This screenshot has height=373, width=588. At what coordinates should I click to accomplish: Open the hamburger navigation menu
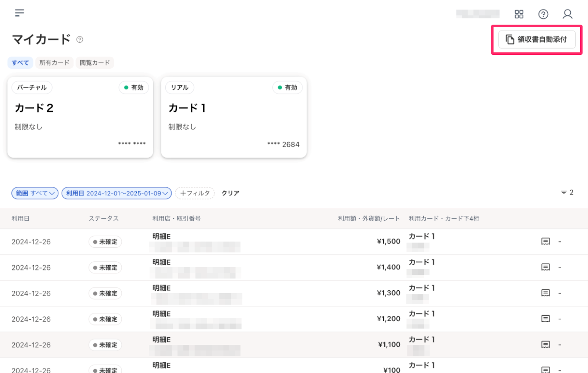click(19, 13)
